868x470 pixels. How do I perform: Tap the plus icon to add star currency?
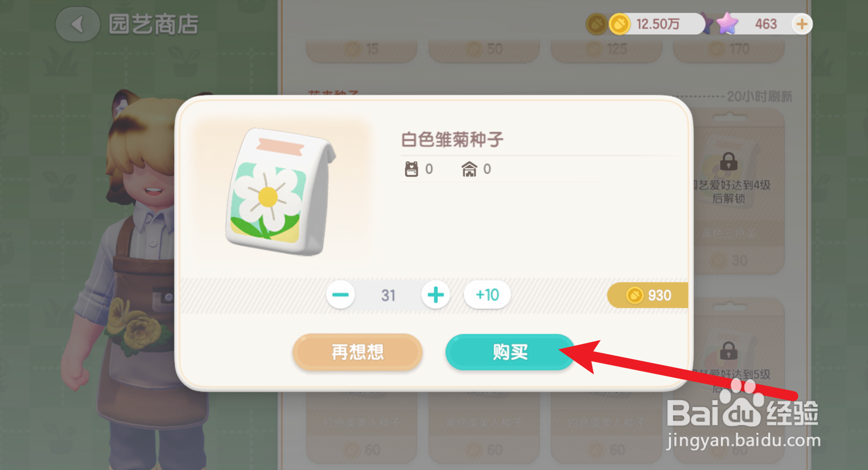tap(802, 24)
